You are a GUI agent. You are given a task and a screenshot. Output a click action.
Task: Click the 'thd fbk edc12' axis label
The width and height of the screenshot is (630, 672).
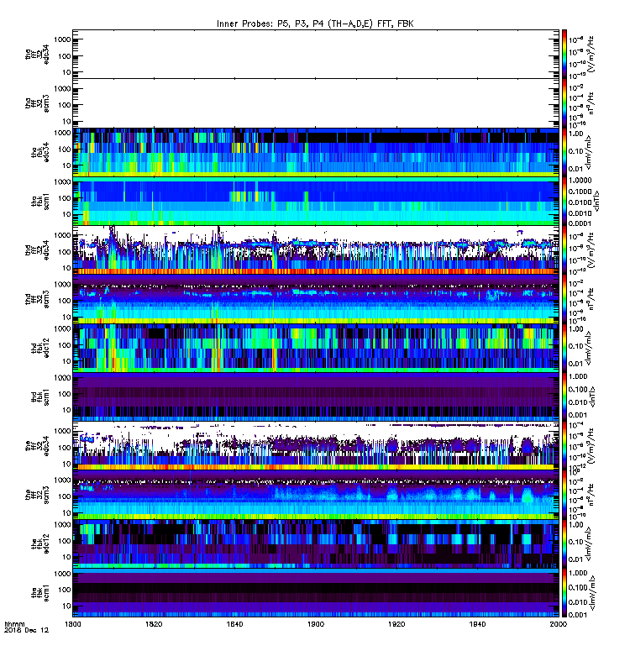click(40, 348)
